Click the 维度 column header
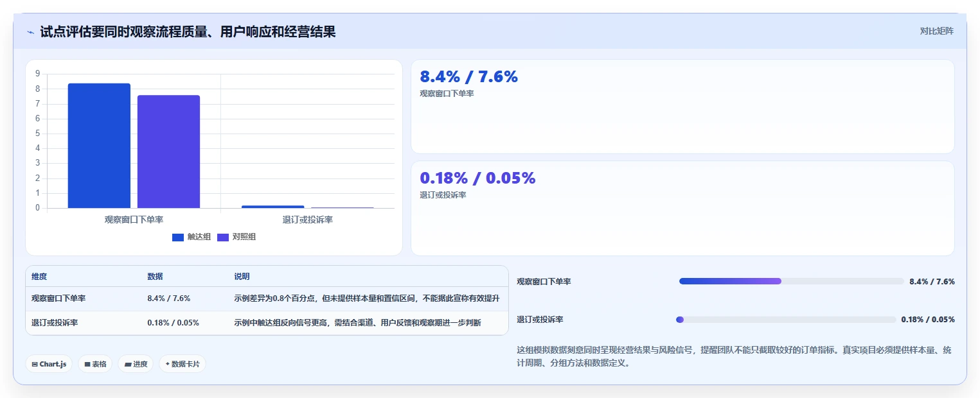This screenshot has width=980, height=398. pos(39,277)
